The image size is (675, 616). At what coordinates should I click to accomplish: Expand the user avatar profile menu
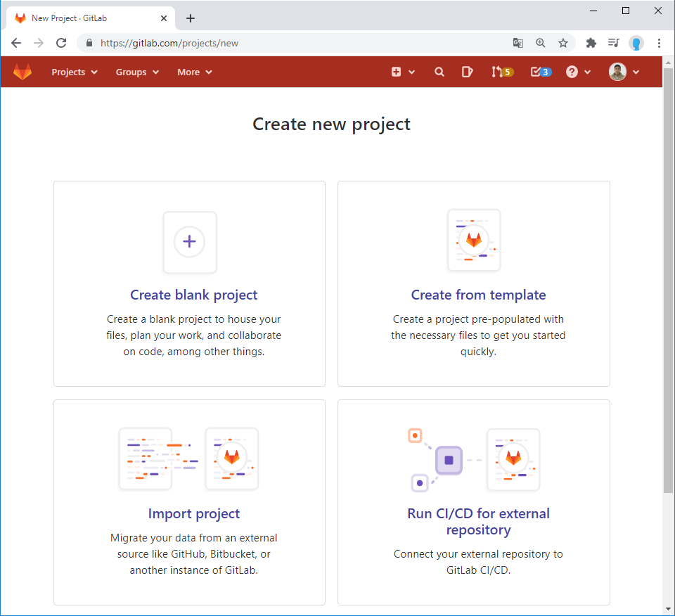point(624,72)
